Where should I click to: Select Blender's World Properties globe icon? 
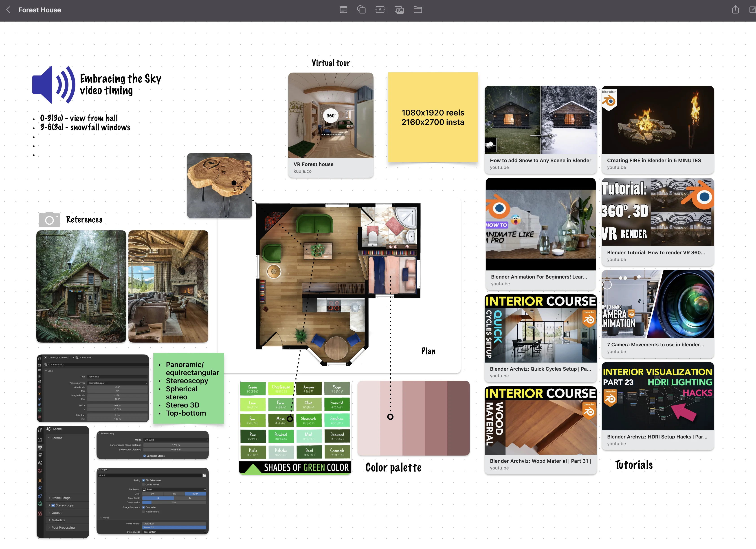coord(40,471)
